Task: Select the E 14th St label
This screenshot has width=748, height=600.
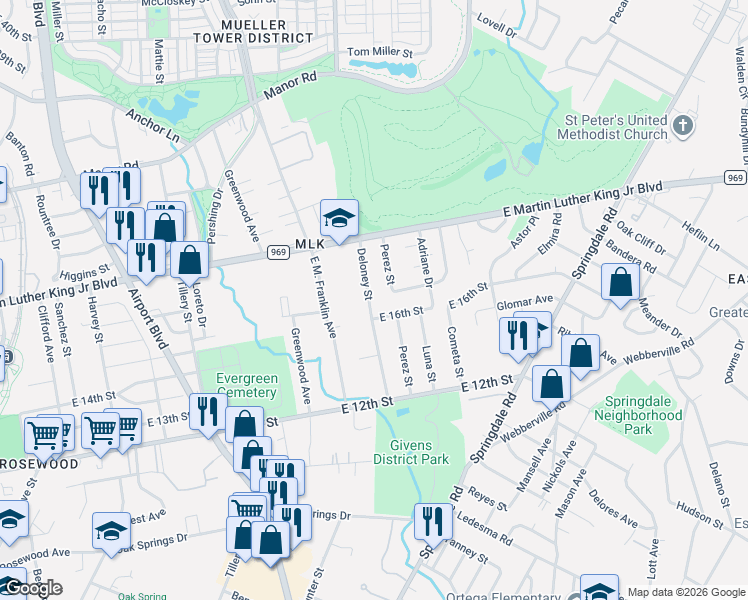Action: (x=94, y=399)
